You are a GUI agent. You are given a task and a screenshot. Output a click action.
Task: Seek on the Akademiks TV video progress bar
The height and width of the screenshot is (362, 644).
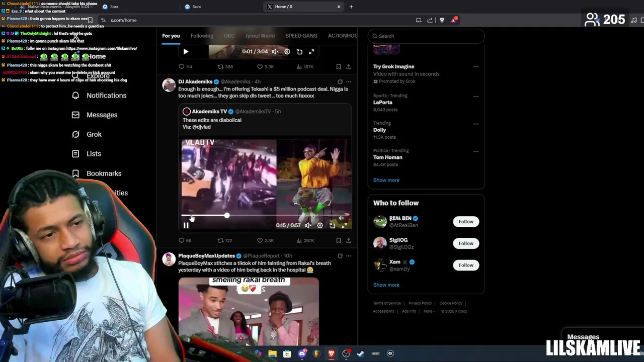(x=265, y=216)
